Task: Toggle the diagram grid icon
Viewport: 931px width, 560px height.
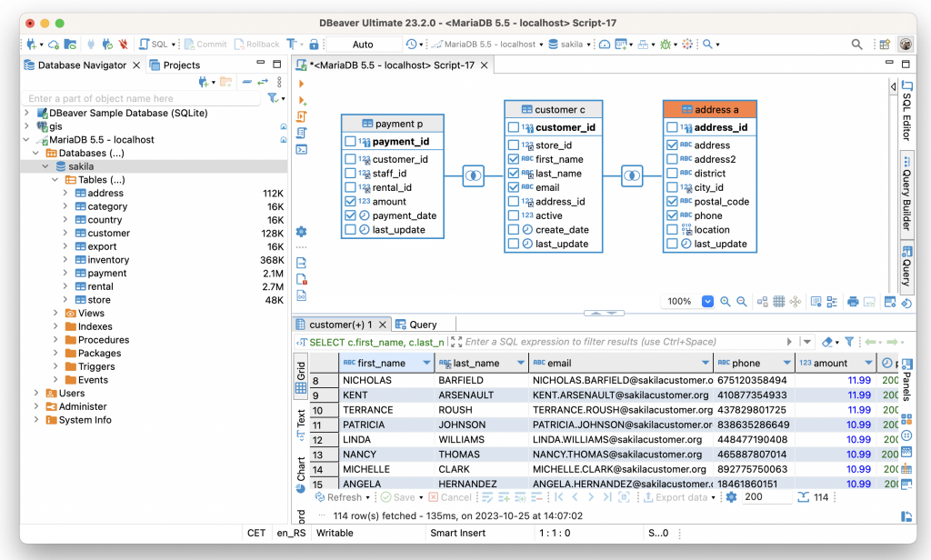Action: point(779,302)
